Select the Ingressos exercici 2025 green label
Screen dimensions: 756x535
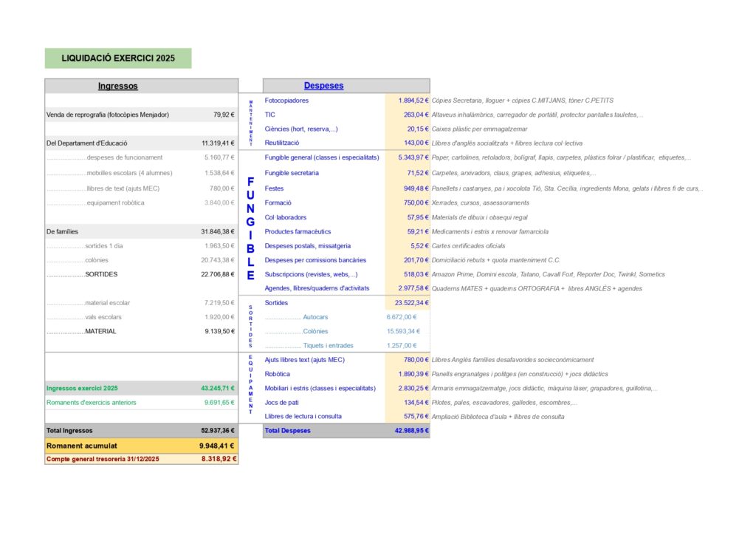(x=82, y=388)
